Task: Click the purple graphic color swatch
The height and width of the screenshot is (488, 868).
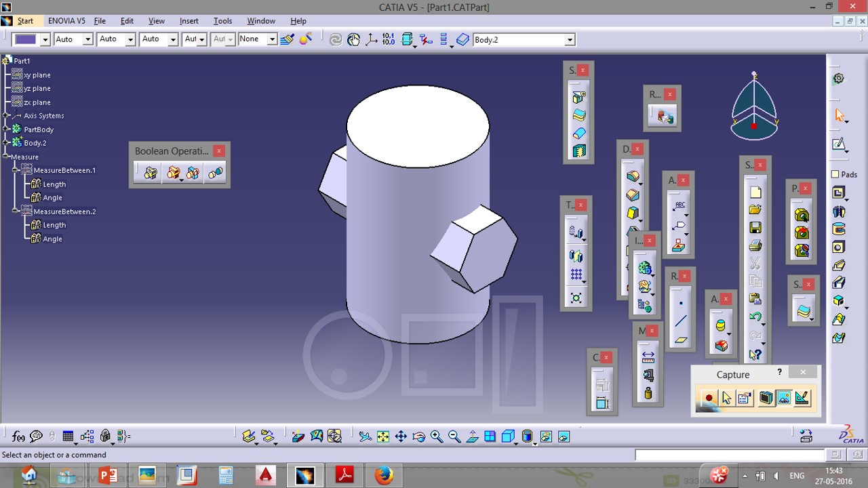Action: point(26,39)
